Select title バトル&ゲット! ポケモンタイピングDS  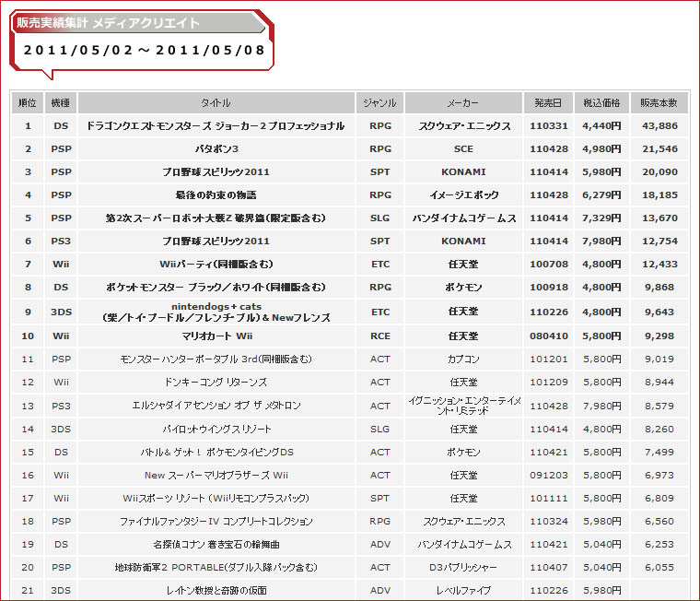(x=217, y=453)
